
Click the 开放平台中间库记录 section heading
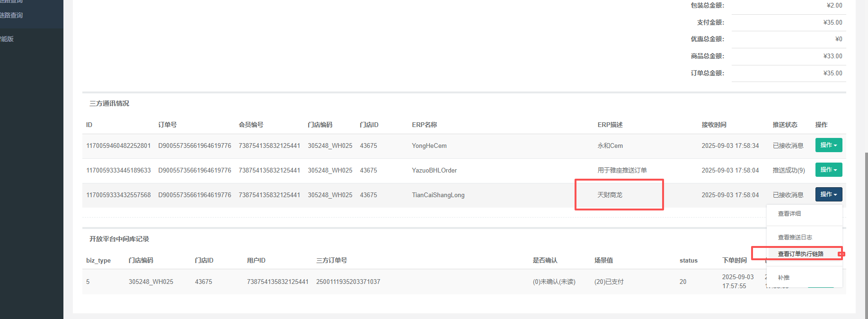(119, 239)
